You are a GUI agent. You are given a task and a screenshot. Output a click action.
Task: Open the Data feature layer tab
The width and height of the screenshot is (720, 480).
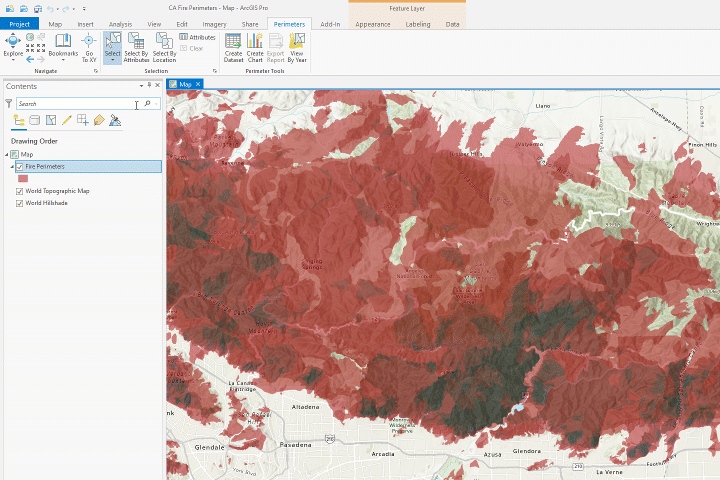pos(452,24)
